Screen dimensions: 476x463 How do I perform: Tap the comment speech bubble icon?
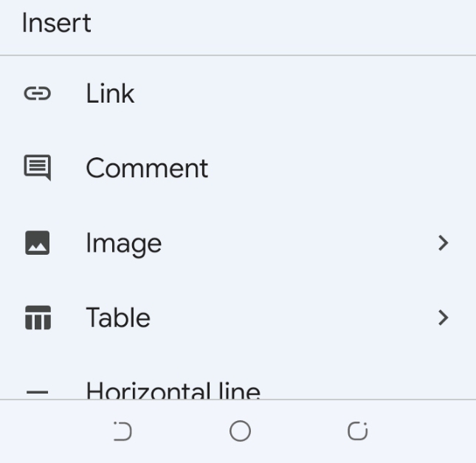tap(38, 168)
